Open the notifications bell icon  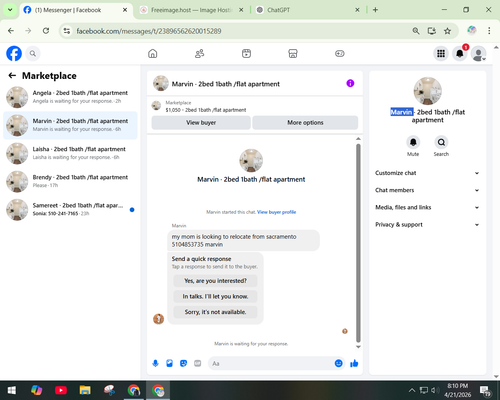coord(460,53)
